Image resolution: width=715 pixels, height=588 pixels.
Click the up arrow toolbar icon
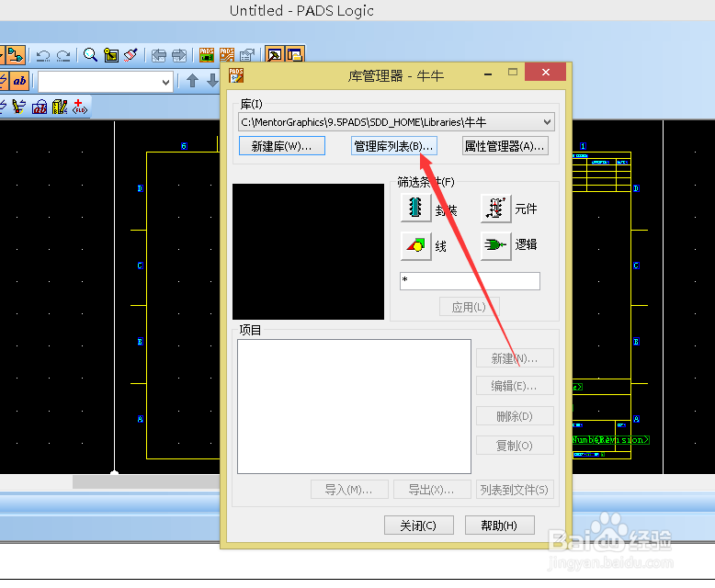point(192,81)
